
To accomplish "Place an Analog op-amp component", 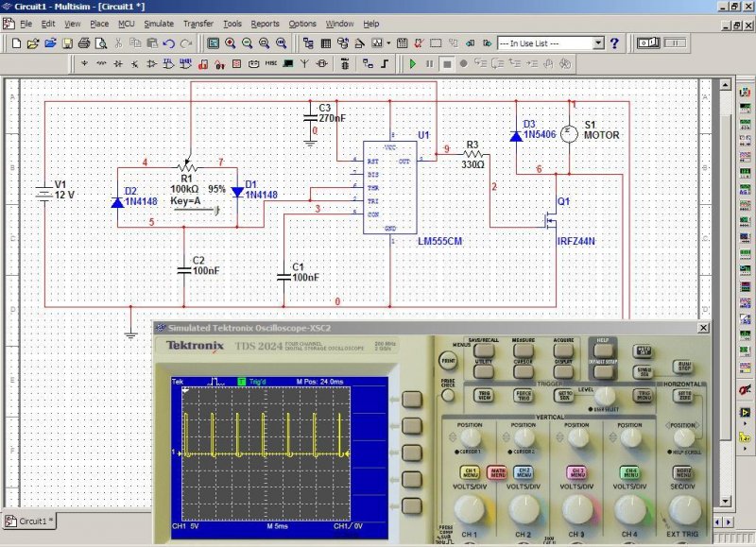I will 152,63.
